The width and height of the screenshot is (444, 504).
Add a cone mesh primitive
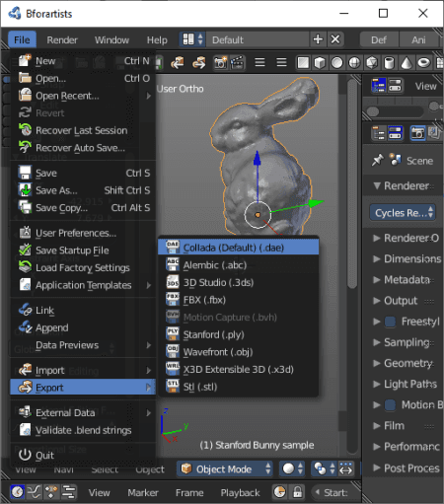[407, 62]
